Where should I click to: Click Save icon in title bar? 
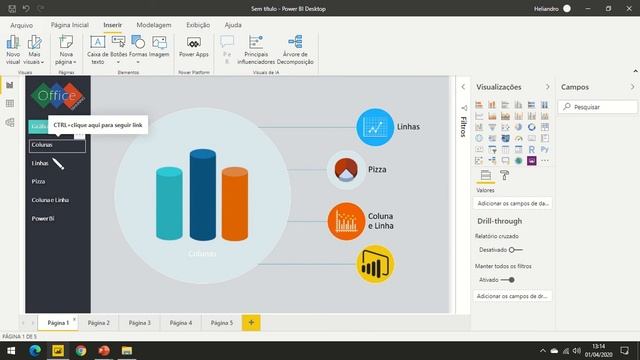pyautogui.click(x=12, y=8)
